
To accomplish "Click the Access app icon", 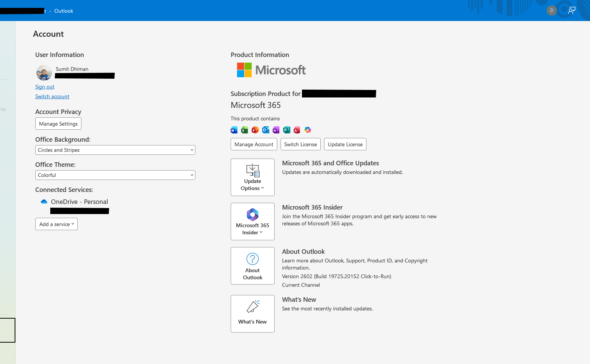I will click(x=297, y=130).
